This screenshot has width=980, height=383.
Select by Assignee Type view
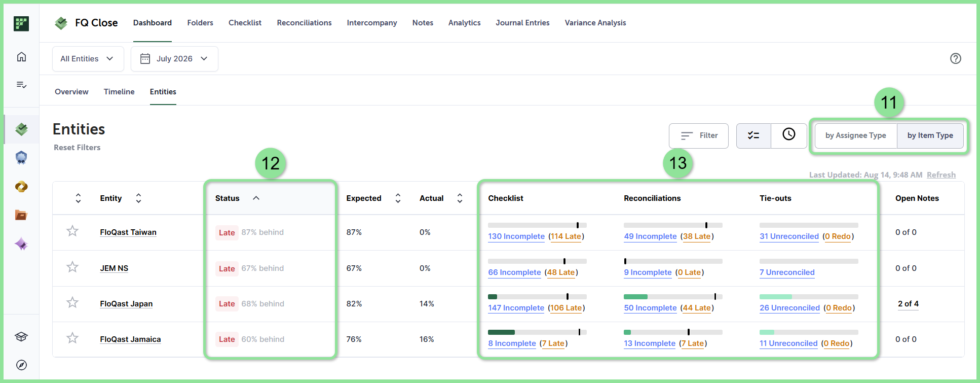856,135
